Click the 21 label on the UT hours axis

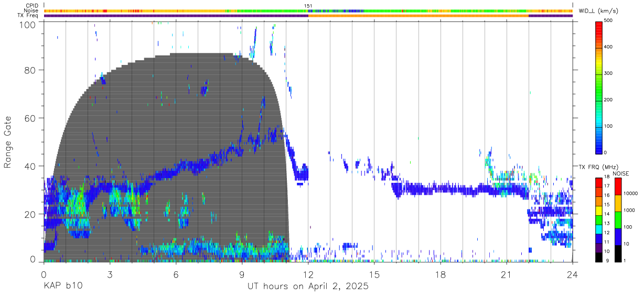[x=506, y=274]
